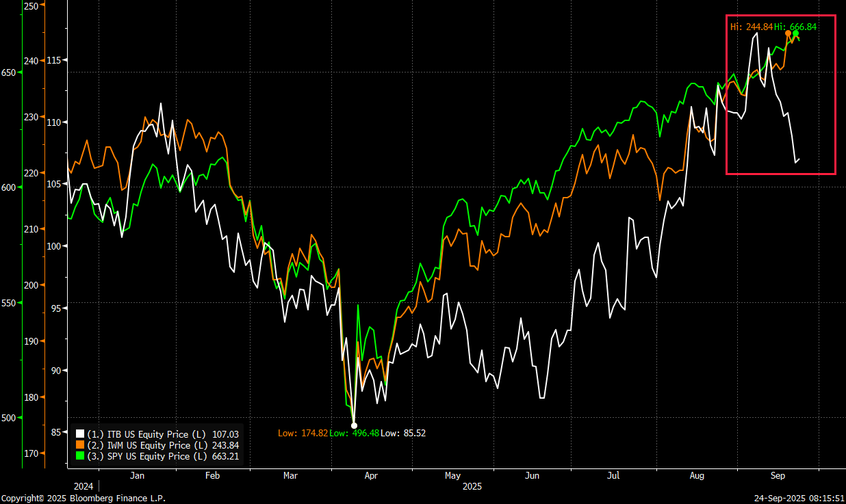Viewport: 846px width, 504px height.
Task: Click the 650 tick on the green SPY axis
Action: coord(9,72)
